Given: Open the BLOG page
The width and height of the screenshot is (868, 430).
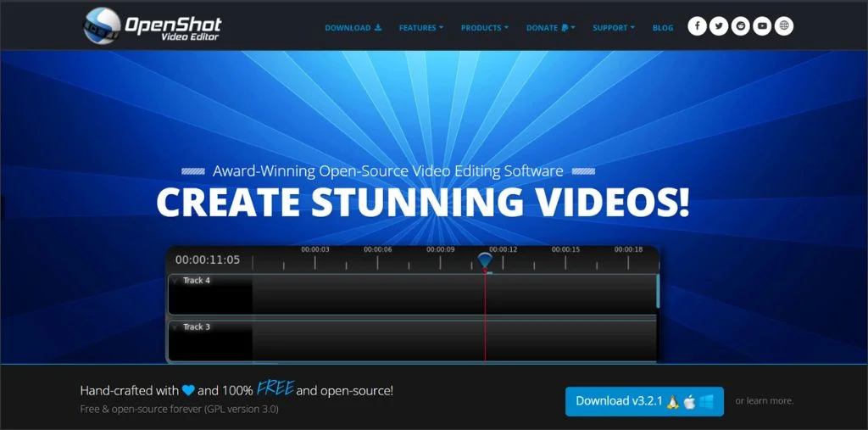Looking at the screenshot, I should (x=663, y=28).
